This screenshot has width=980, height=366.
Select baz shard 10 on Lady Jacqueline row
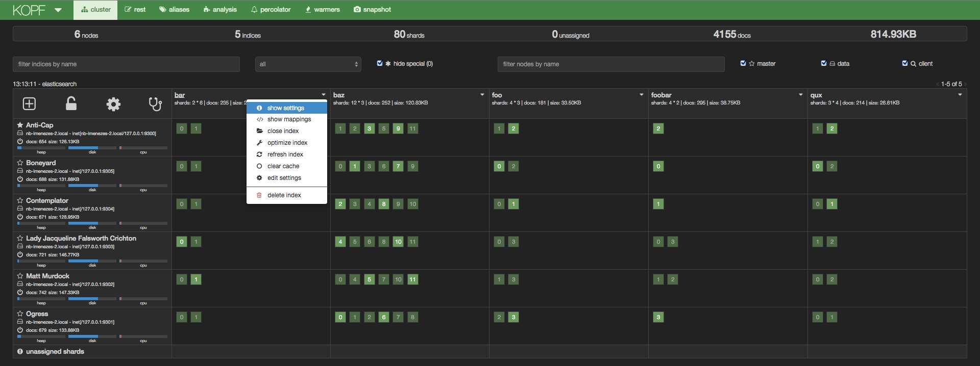(x=398, y=242)
